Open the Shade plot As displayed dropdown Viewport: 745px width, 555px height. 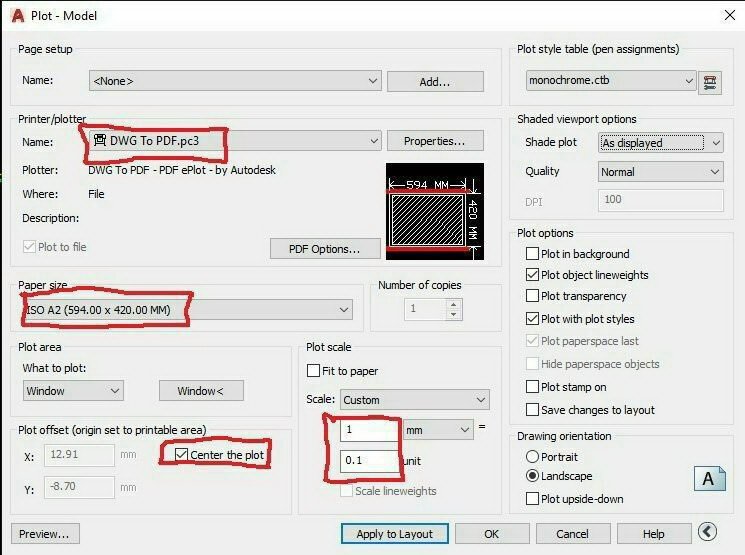660,143
